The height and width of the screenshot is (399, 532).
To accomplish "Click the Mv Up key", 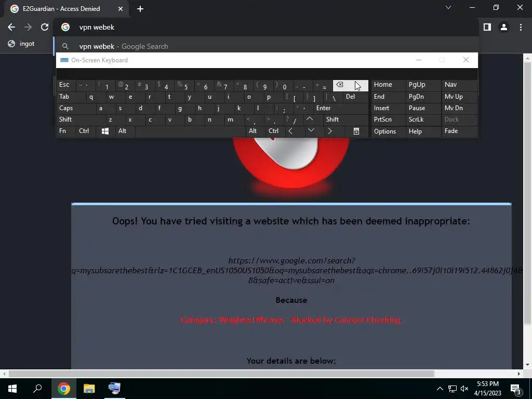I will click(459, 97).
